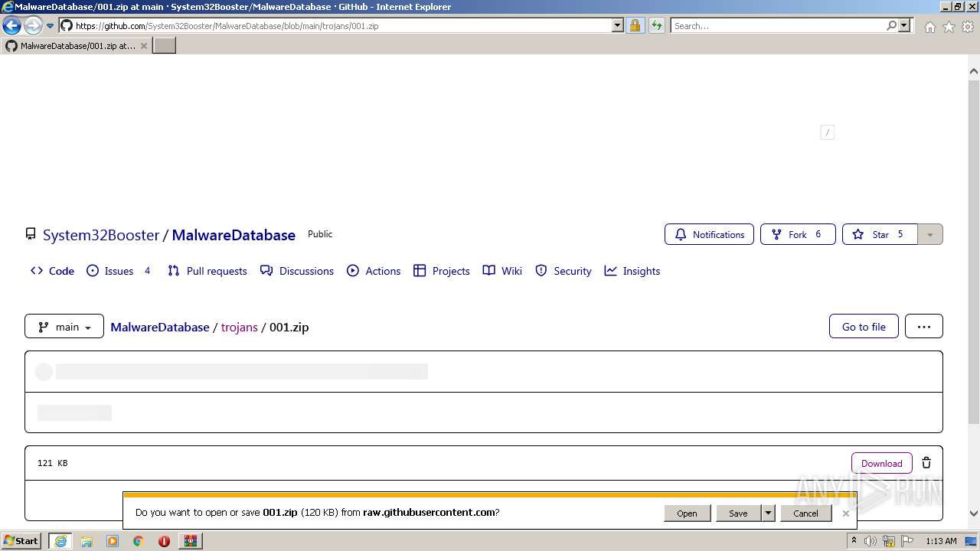Save 001.zip from the download bar
The image size is (980, 551).
click(x=738, y=514)
